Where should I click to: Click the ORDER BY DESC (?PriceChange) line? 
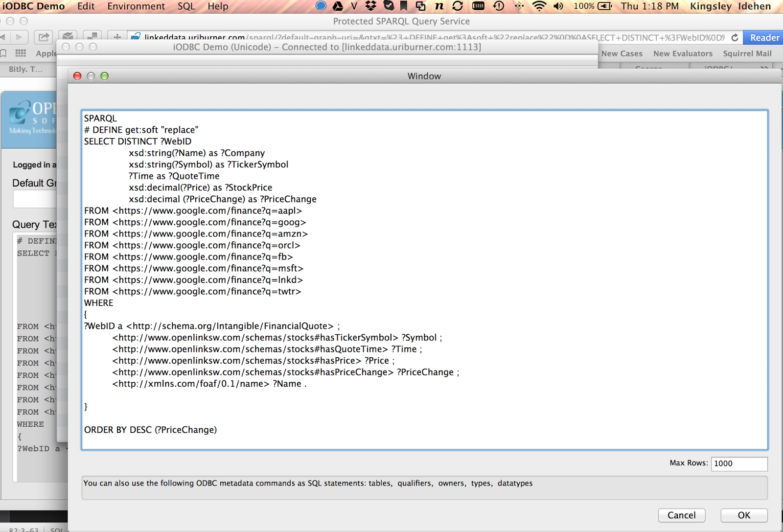click(x=150, y=430)
